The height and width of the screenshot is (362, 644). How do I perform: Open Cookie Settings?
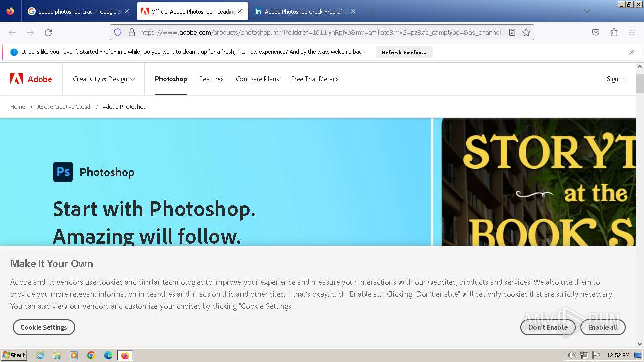pyautogui.click(x=44, y=327)
